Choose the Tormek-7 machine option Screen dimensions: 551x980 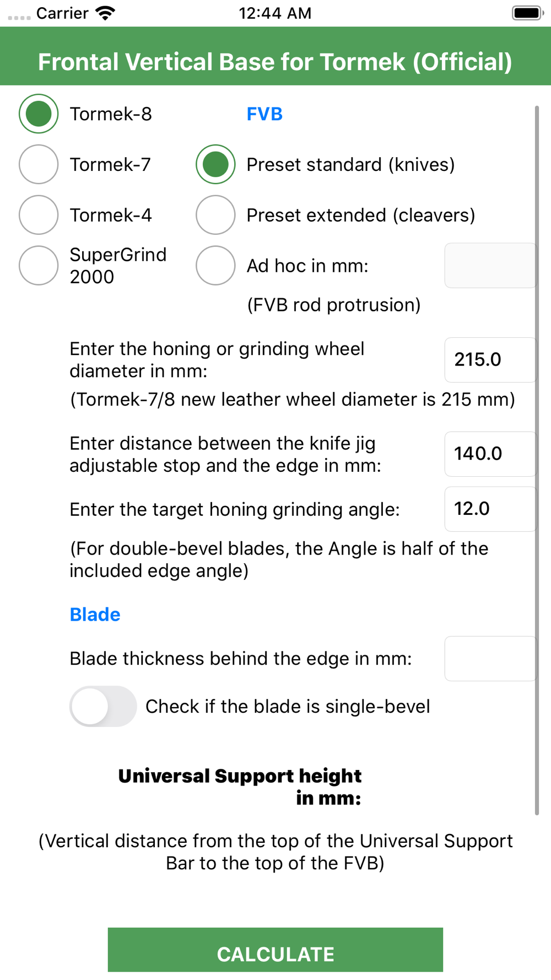pyautogui.click(x=39, y=164)
